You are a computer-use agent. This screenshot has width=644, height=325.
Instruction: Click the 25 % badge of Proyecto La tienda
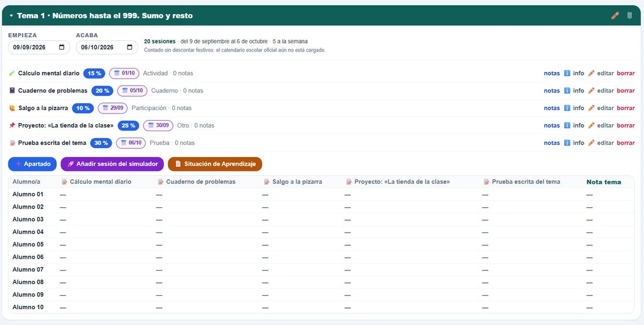coord(129,125)
